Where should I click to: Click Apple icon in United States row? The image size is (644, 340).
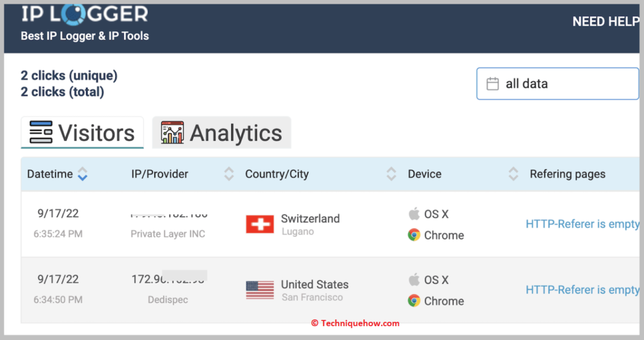(414, 279)
